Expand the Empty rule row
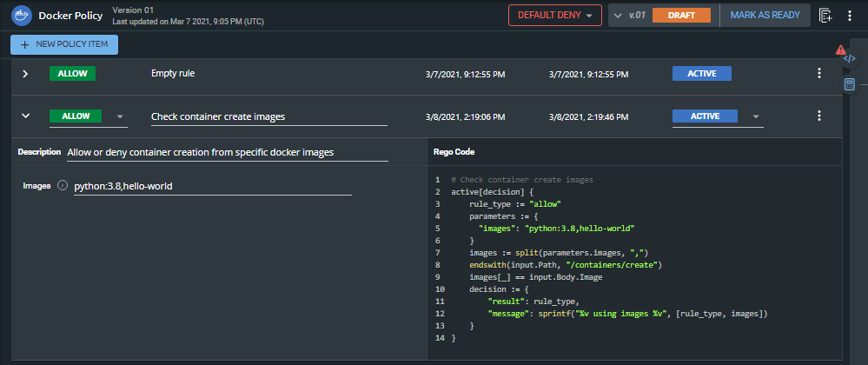868x365 pixels. point(25,74)
